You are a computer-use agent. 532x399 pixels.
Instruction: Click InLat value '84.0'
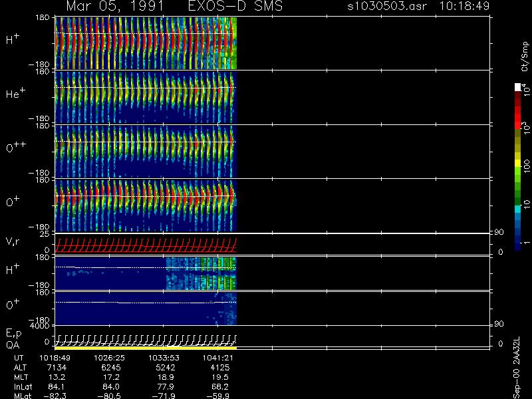[112, 386]
